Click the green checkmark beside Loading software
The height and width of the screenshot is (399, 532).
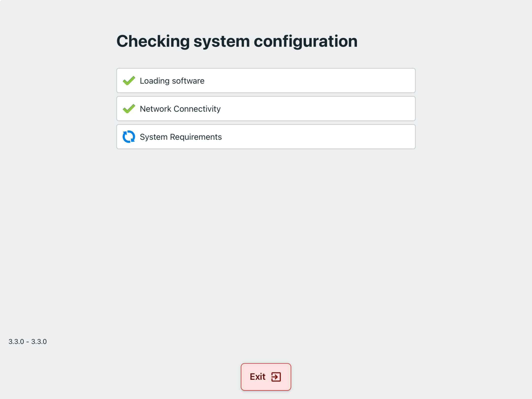[x=129, y=81]
